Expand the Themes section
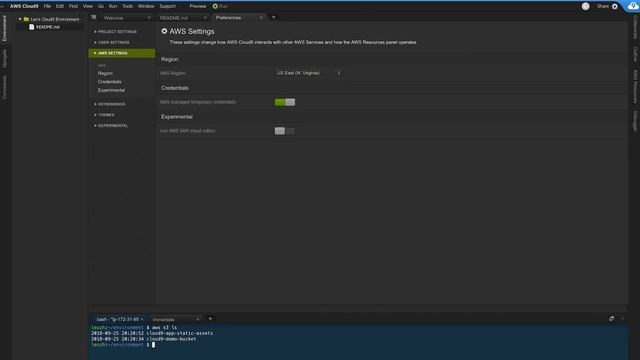This screenshot has height=360, width=640. coord(104,115)
